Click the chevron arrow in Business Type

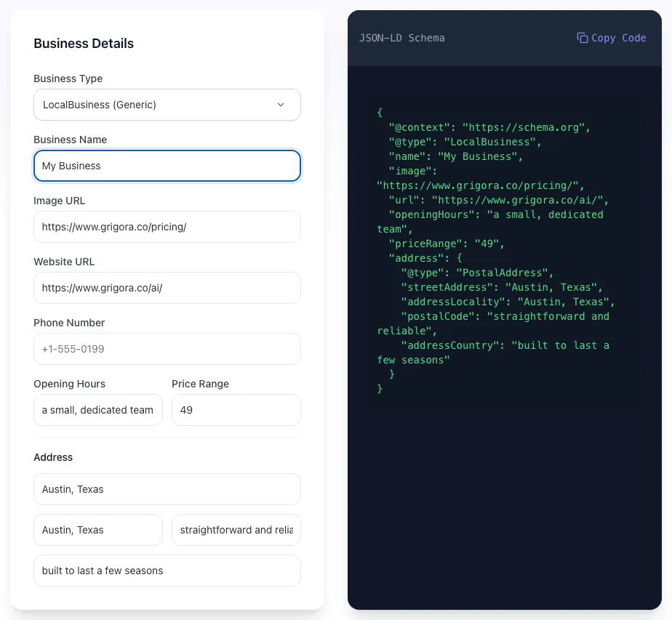click(x=281, y=105)
